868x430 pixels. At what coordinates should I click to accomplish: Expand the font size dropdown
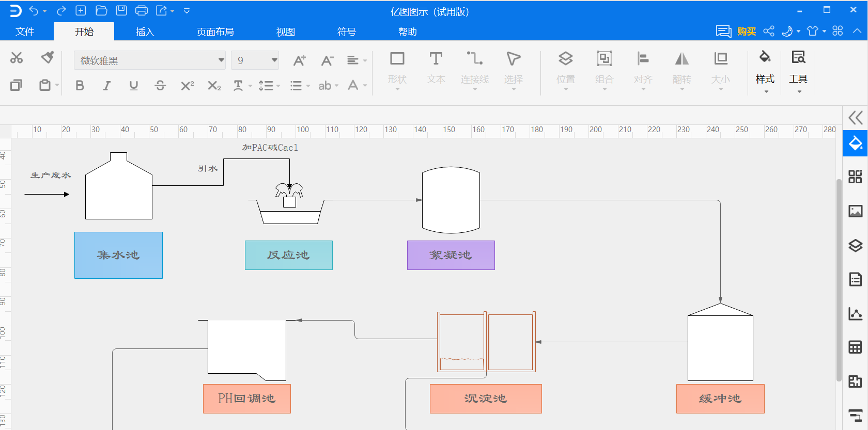[x=274, y=60]
